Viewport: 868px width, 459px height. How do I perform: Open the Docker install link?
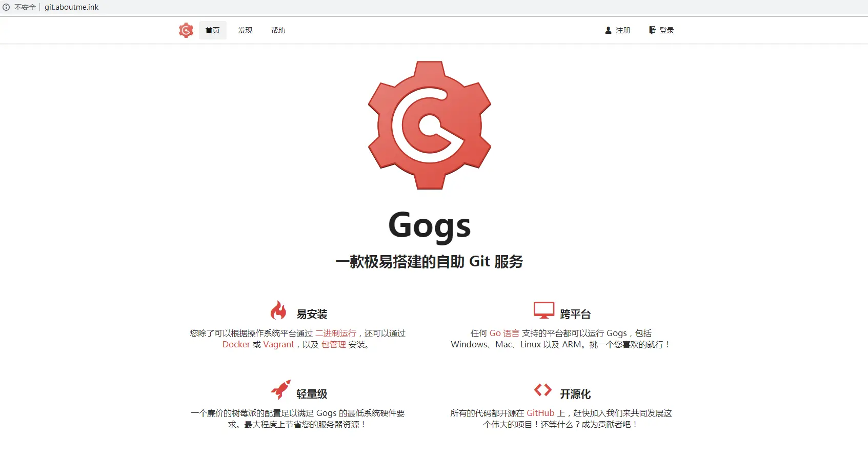[x=236, y=345]
